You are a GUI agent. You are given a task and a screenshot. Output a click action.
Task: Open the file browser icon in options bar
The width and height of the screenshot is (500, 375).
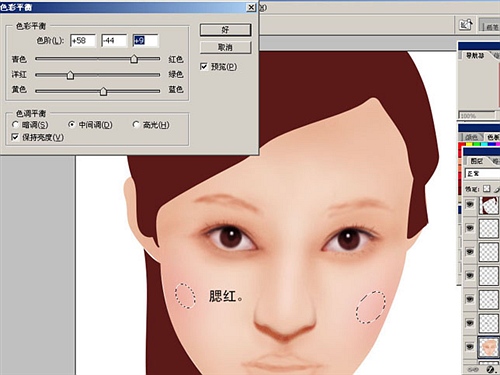click(x=466, y=25)
